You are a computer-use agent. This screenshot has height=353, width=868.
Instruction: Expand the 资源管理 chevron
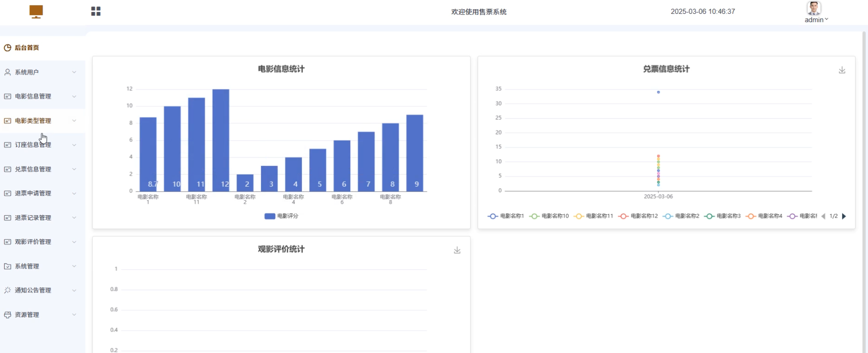pos(74,314)
